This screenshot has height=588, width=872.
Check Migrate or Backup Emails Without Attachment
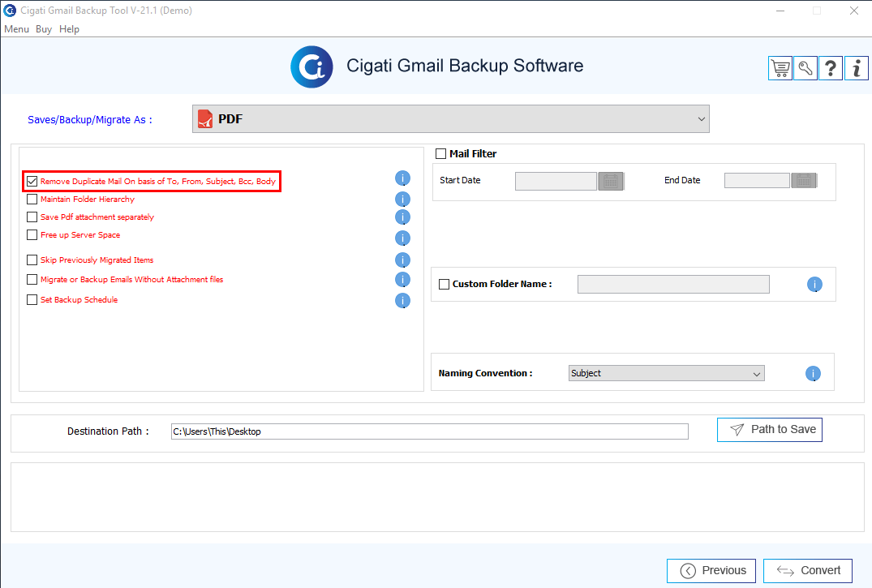(32, 279)
